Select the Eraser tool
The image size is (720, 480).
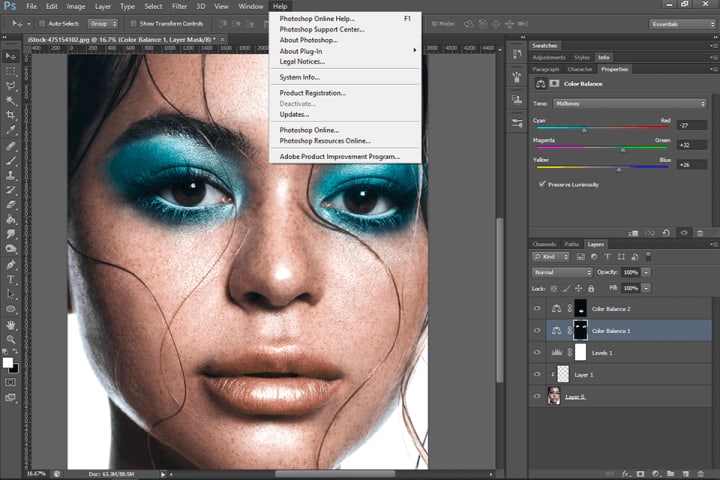tap(11, 204)
